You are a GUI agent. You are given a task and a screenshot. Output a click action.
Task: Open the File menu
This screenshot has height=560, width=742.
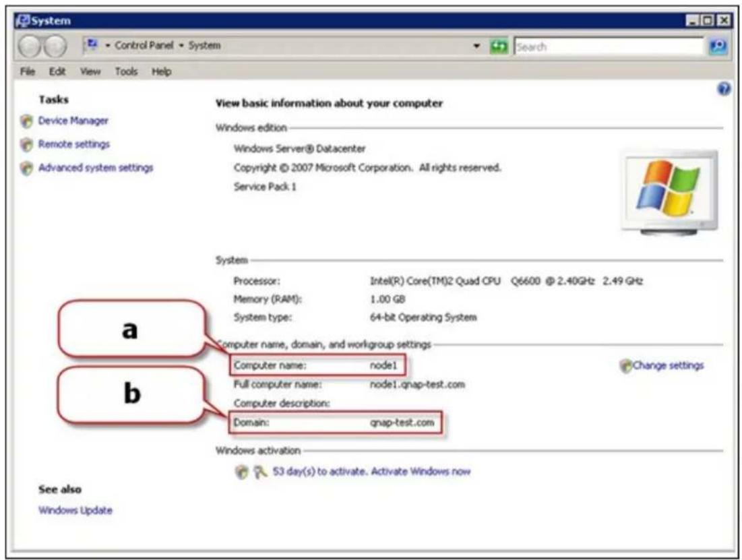(x=28, y=71)
